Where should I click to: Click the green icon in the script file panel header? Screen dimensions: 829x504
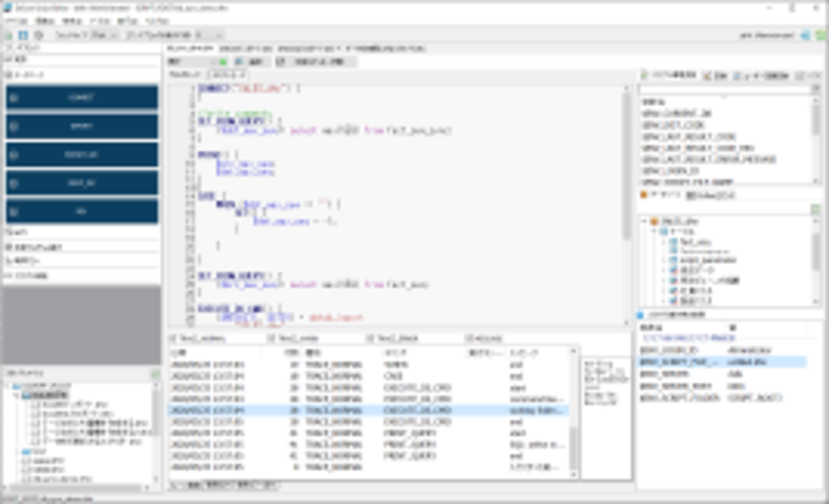155,373
